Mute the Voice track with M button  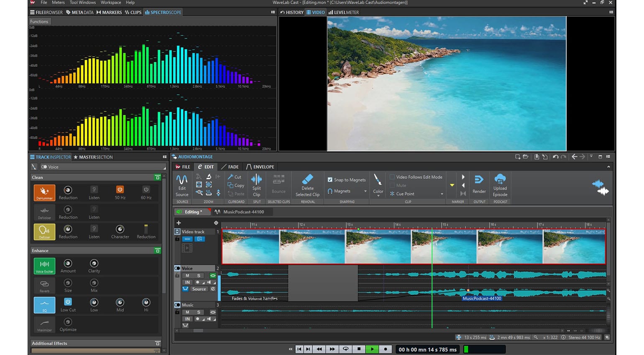[187, 276]
